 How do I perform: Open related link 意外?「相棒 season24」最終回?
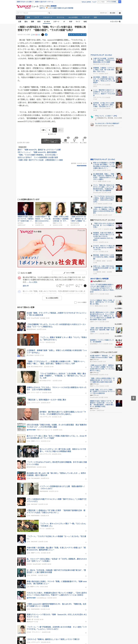click(39, 150)
